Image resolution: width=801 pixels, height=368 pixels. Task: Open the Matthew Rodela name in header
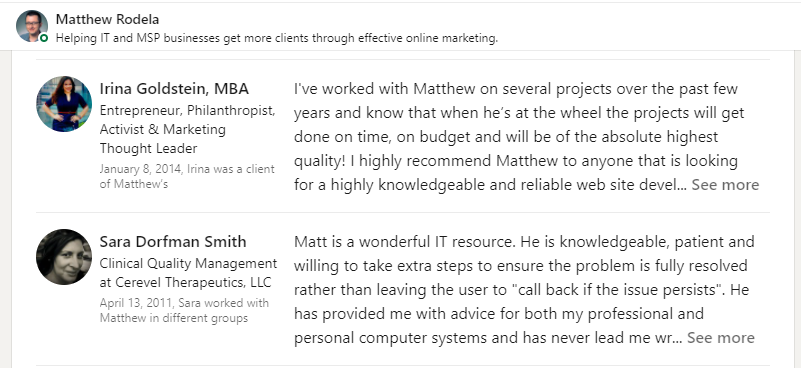point(107,19)
